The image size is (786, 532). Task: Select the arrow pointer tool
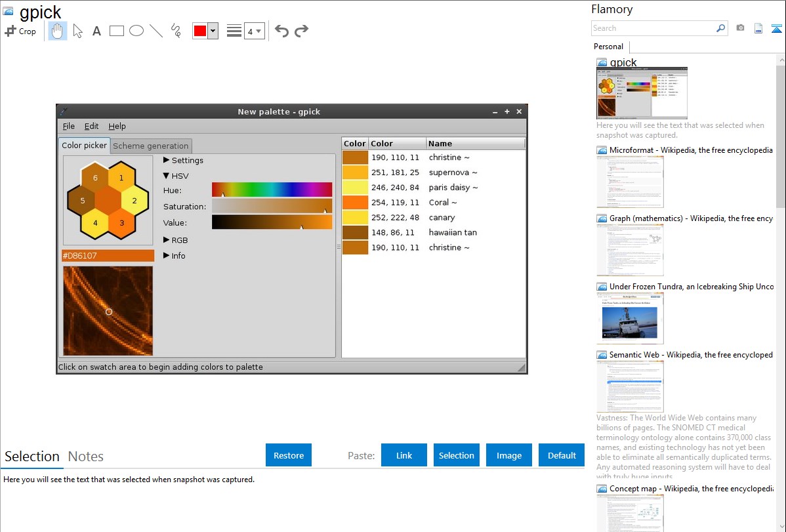(77, 31)
